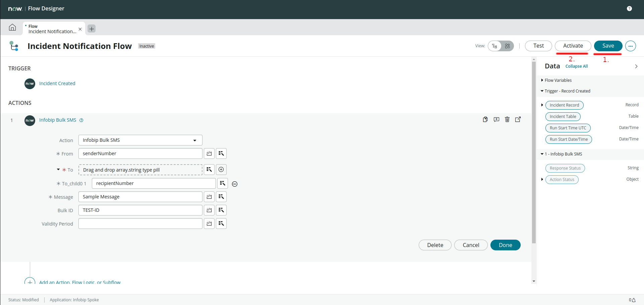Switch to tree list view toggle
This screenshot has width=644, height=305.
(495, 46)
